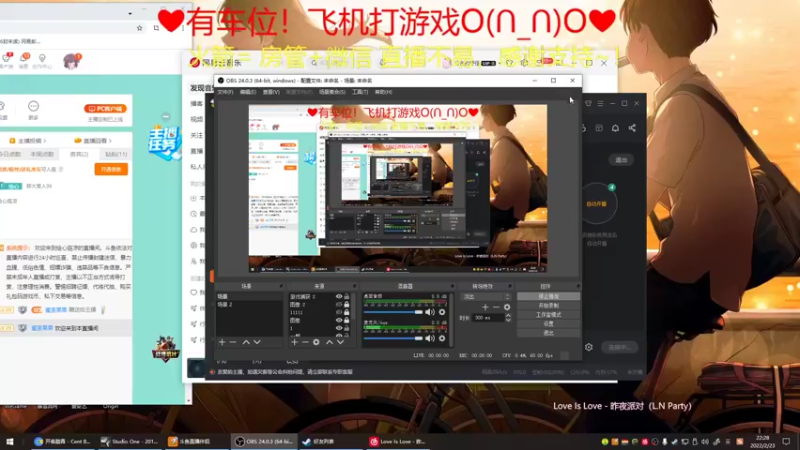Screen dimensions: 800x450
Task: Move the scene up with the arrow
Action: coord(246,342)
